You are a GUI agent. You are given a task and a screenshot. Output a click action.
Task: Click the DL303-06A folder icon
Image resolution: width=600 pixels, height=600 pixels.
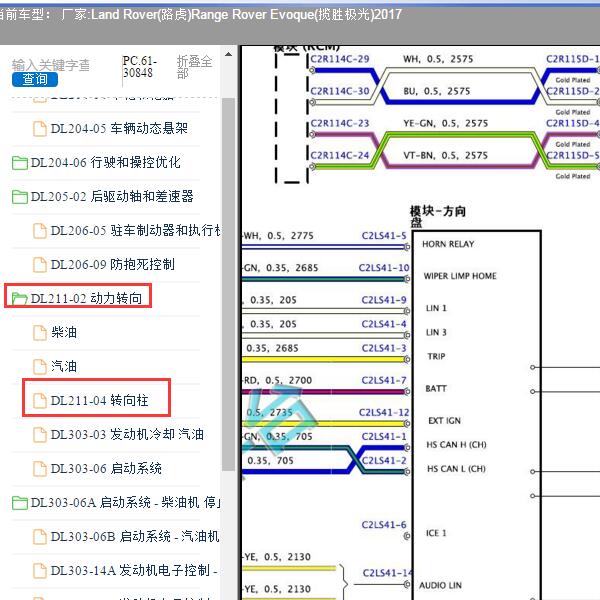(x=20, y=503)
